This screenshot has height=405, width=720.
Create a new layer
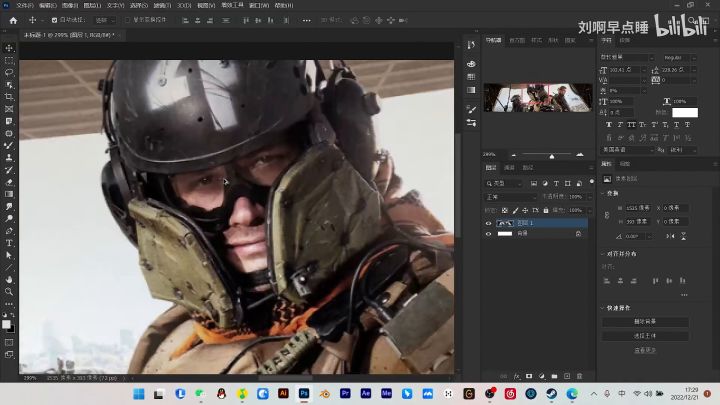pyautogui.click(x=567, y=376)
